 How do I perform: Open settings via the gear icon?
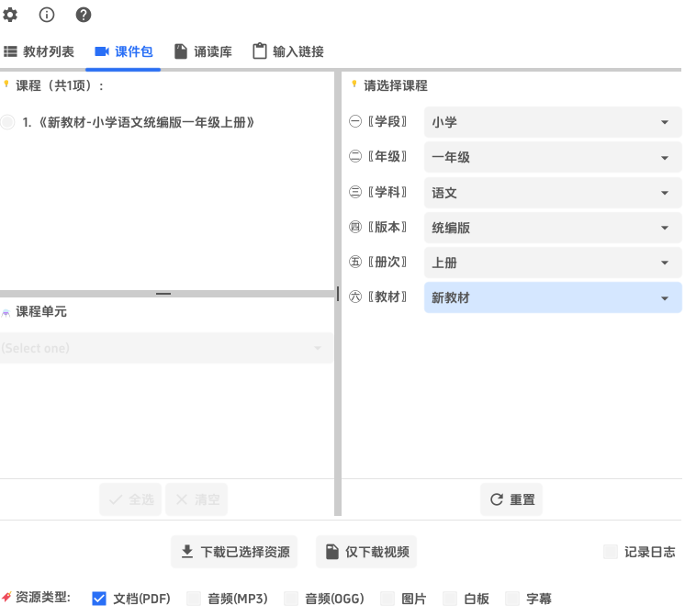coord(10,15)
